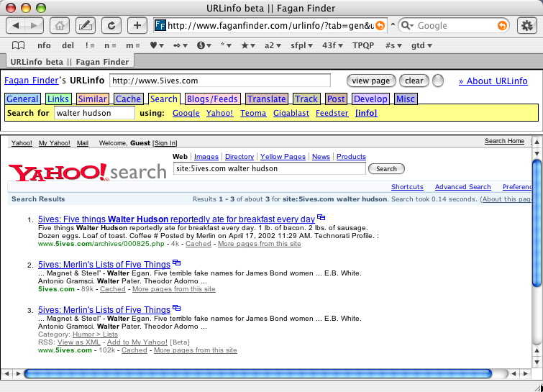
Task: Focus the URLinfo URL input field
Action: coord(220,81)
